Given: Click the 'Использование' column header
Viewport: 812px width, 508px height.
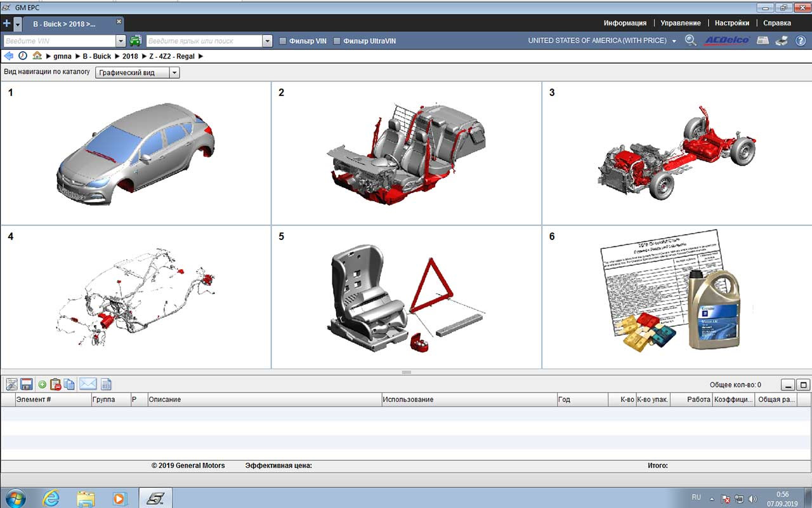Looking at the screenshot, I should point(469,399).
